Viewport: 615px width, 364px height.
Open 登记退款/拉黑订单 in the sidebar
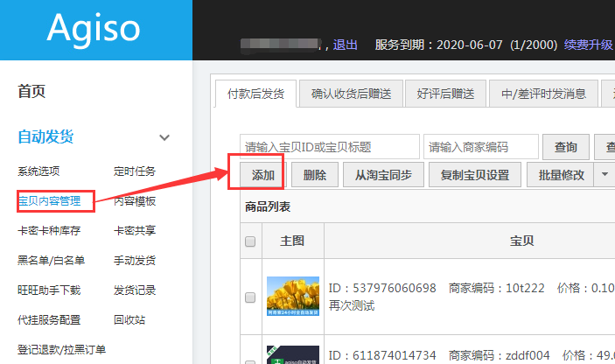coord(61,349)
